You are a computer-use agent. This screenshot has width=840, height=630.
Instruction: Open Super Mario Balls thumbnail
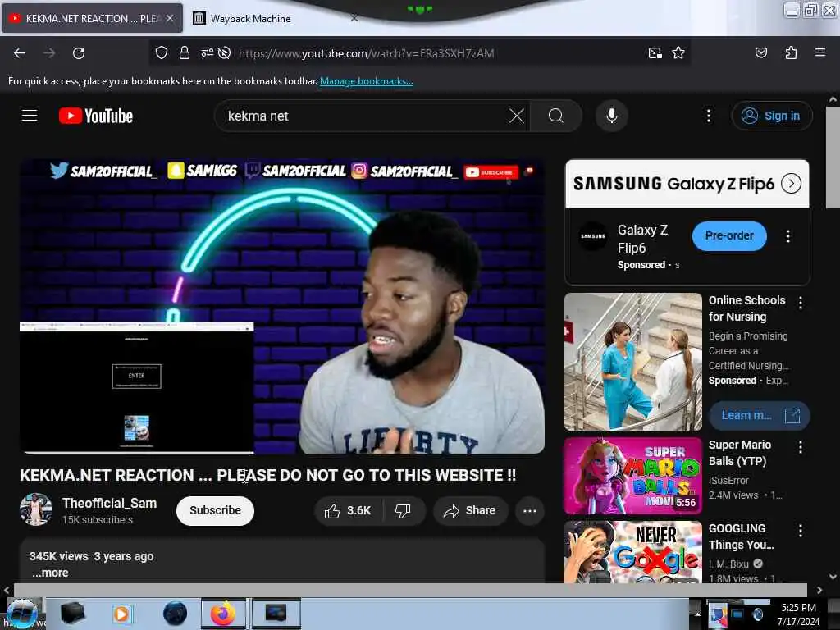coord(632,476)
